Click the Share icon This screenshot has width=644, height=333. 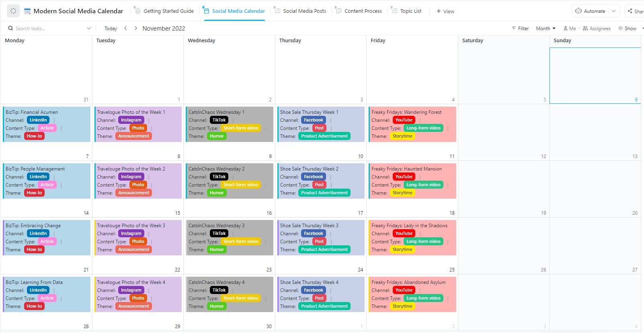point(629,11)
